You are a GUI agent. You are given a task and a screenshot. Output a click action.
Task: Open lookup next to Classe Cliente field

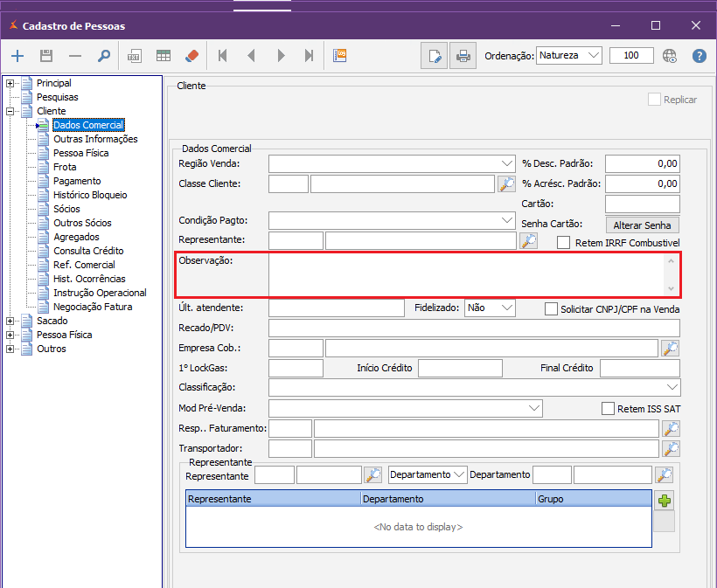point(507,183)
